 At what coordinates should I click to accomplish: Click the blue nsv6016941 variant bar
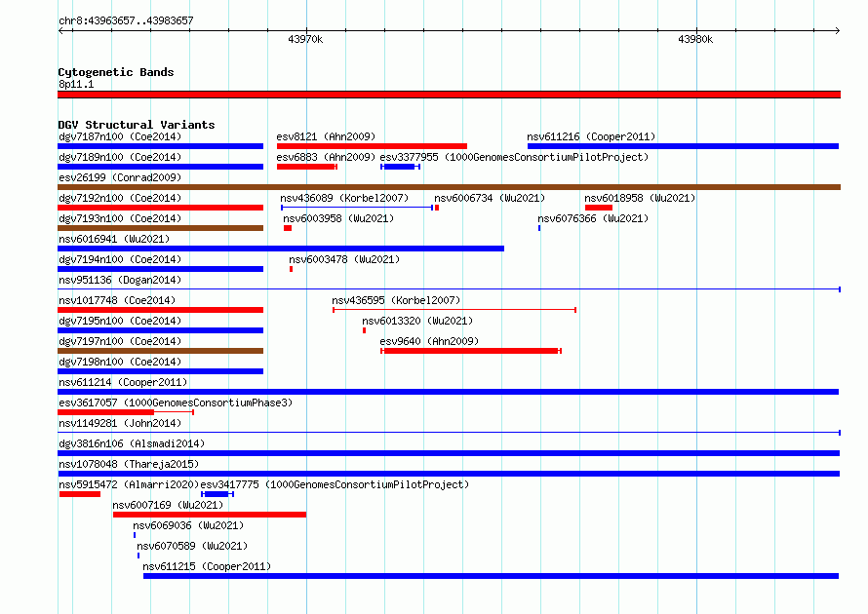tap(281, 249)
